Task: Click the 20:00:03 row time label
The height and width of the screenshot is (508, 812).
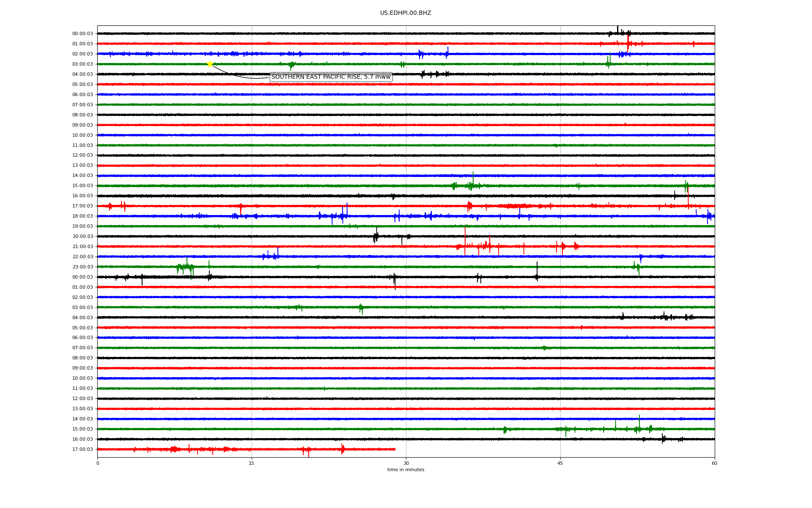Action: coord(82,236)
